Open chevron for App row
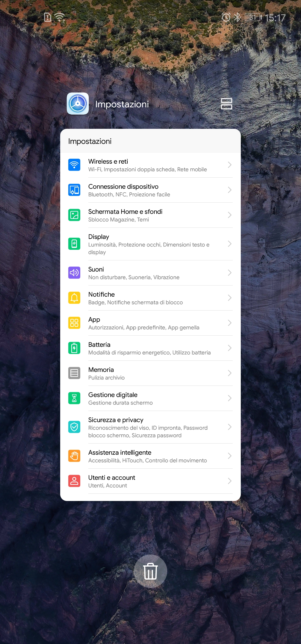This screenshot has width=301, height=644. pyautogui.click(x=230, y=323)
